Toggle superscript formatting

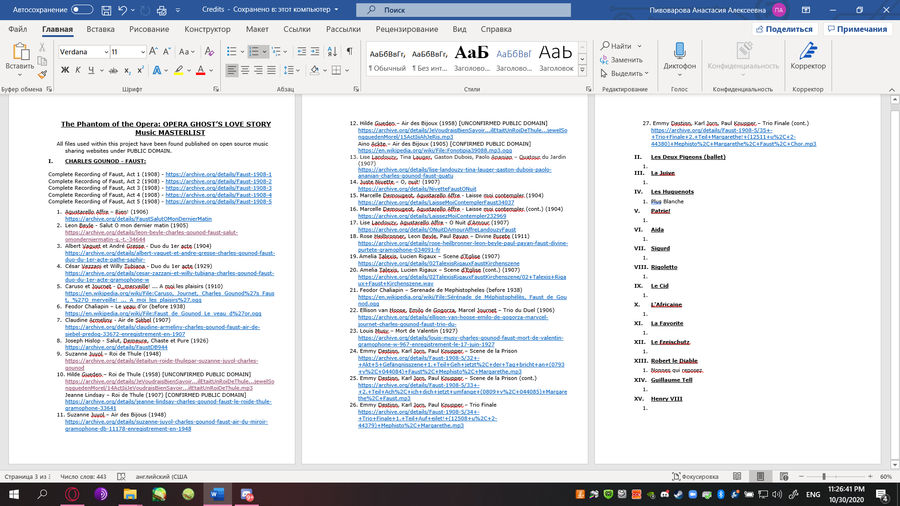pyautogui.click(x=140, y=70)
